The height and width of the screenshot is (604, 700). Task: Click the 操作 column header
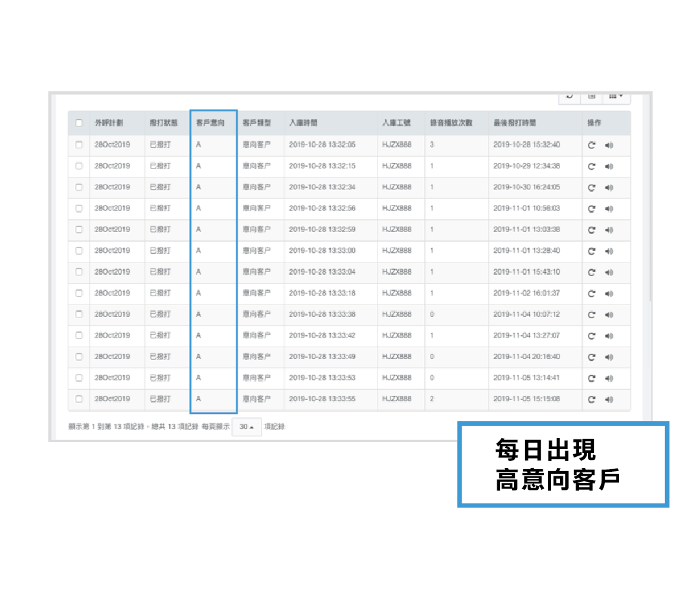pos(594,123)
